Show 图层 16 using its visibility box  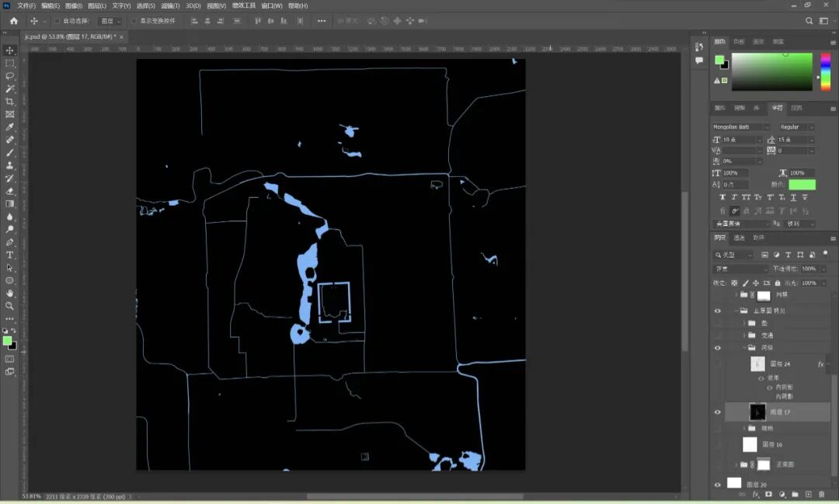click(x=718, y=445)
